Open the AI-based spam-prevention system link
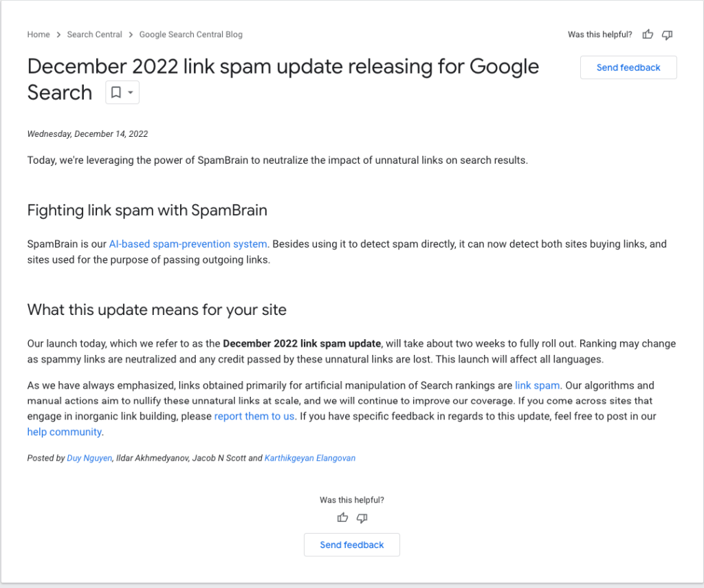 [x=188, y=243]
